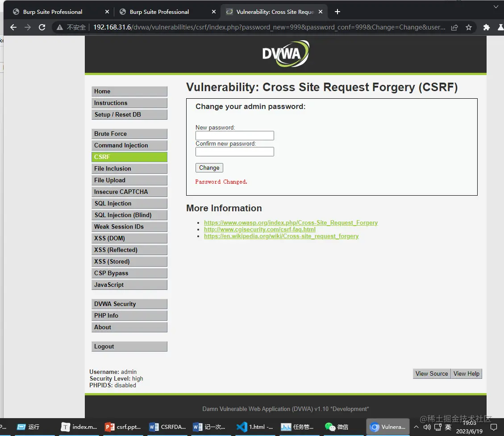The image size is (504, 436).
Task: Open CSP Bypass page
Action: [x=129, y=273]
